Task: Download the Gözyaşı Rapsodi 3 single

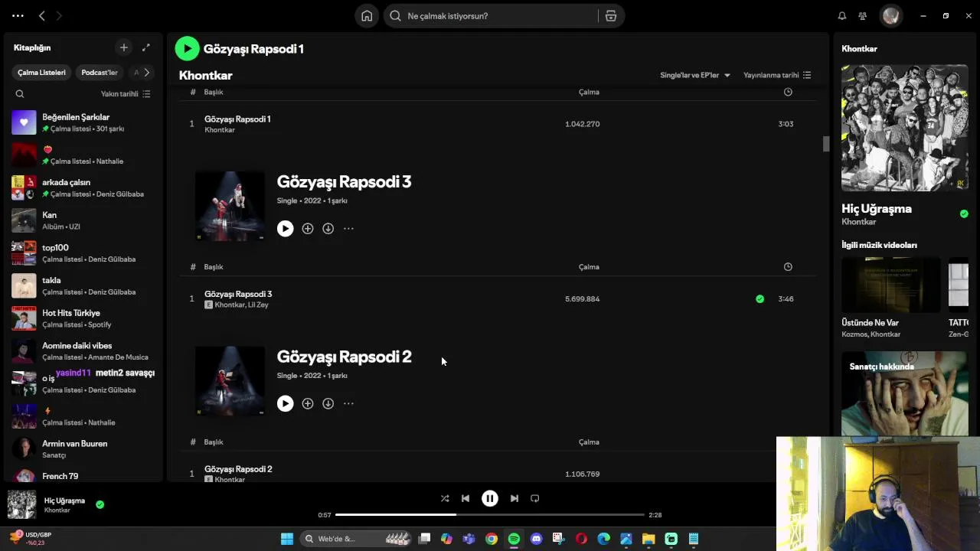Action: click(328, 228)
